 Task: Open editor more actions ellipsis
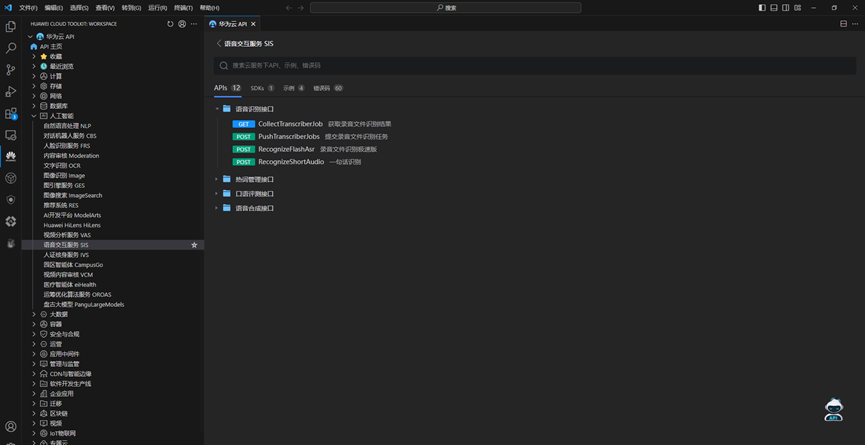[855, 24]
